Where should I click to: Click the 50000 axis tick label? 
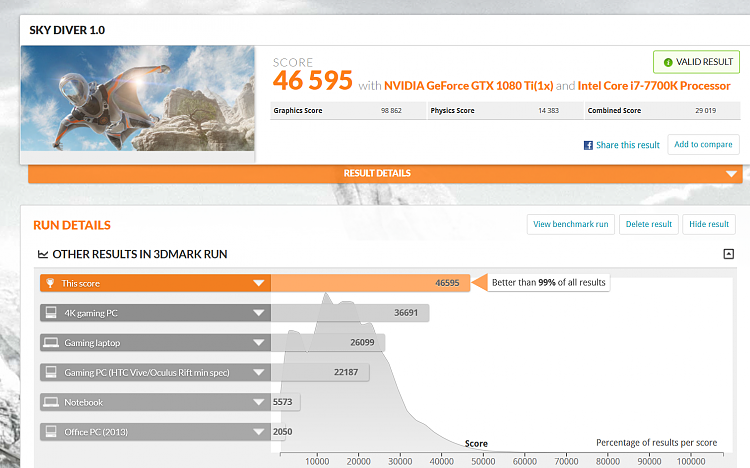click(483, 461)
